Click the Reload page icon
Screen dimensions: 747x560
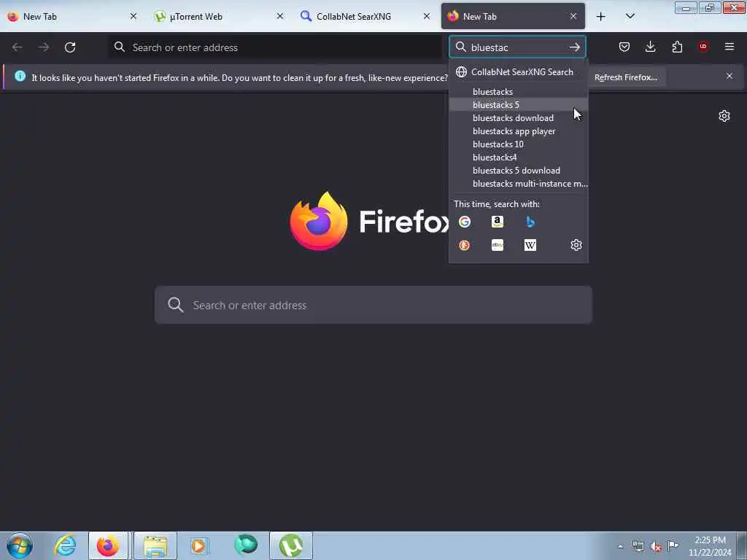pyautogui.click(x=70, y=47)
